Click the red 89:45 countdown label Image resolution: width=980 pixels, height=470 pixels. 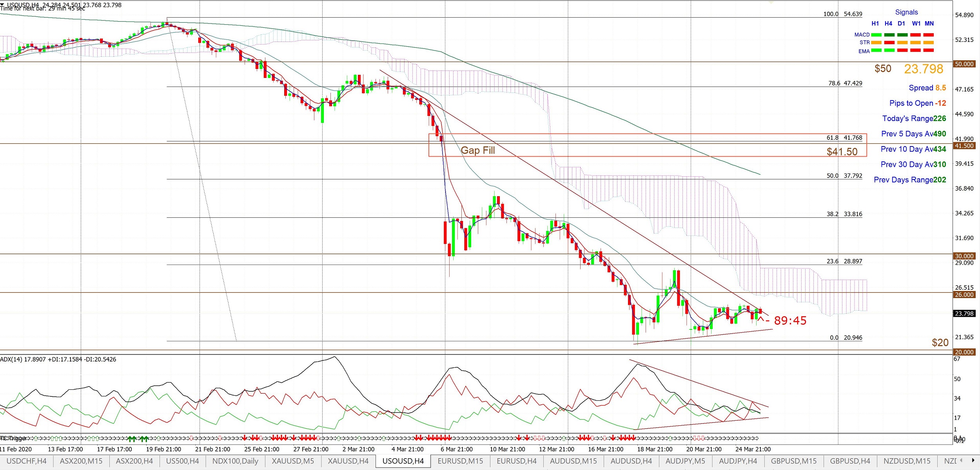790,321
